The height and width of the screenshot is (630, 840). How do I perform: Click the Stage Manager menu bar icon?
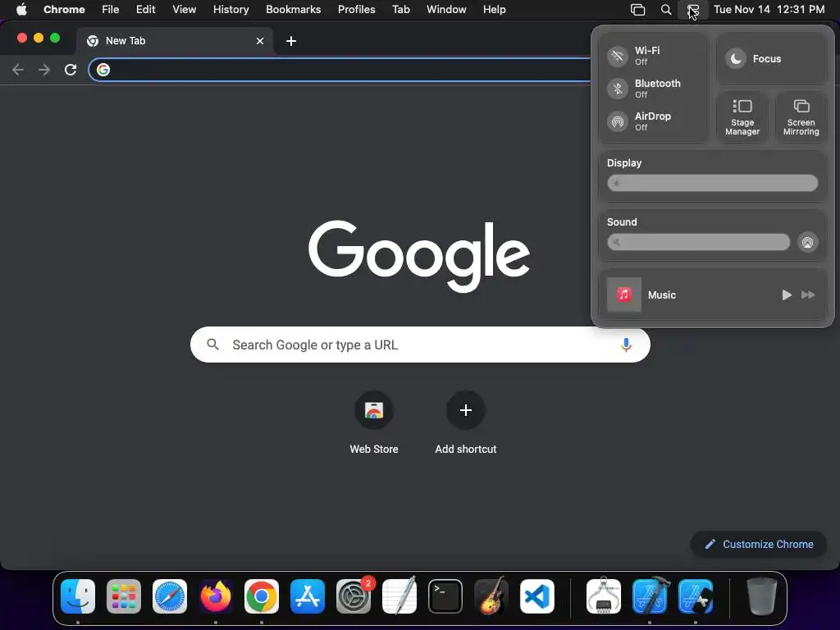(x=637, y=10)
